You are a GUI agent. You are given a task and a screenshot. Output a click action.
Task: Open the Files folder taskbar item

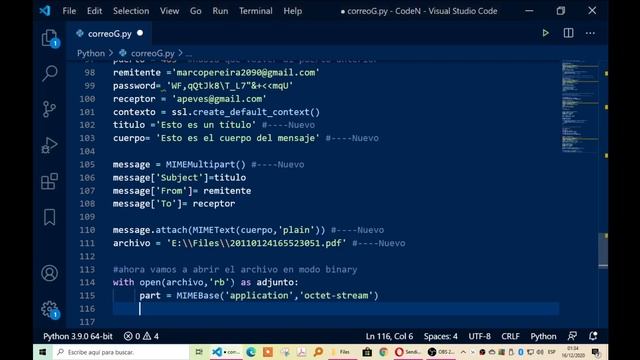pos(342,352)
